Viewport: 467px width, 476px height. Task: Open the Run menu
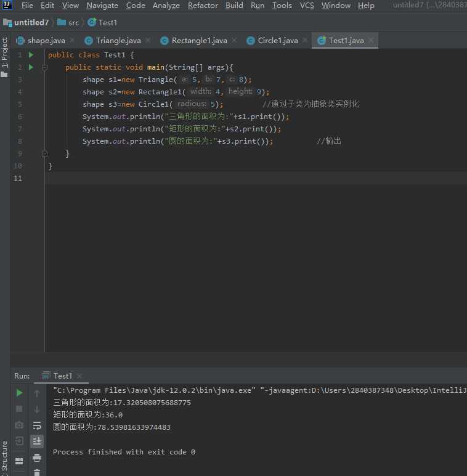(258, 6)
